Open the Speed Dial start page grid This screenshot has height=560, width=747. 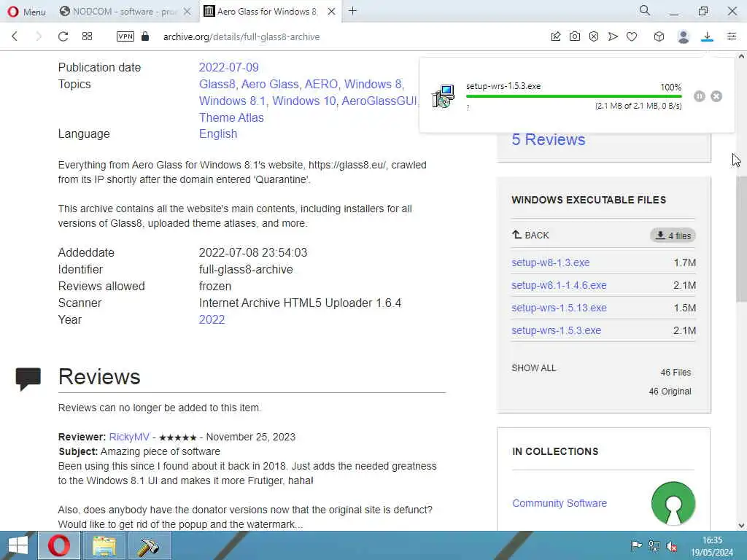point(88,36)
